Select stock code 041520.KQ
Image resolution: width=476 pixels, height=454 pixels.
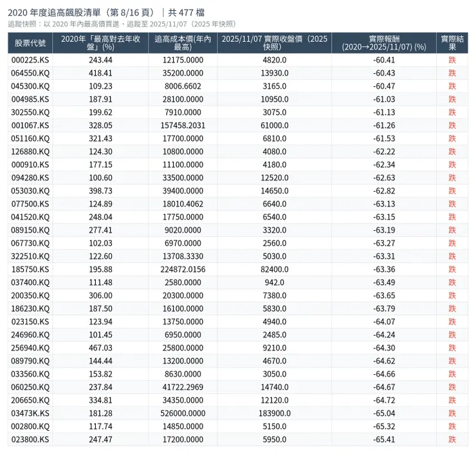(30, 217)
